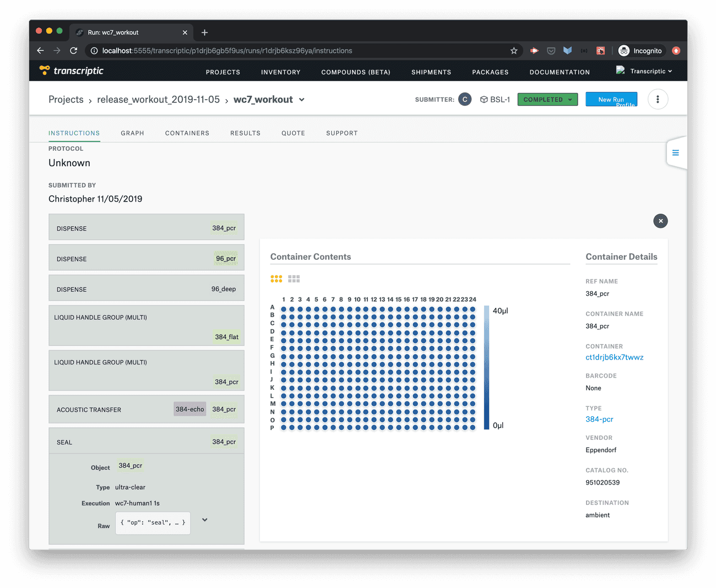The image size is (716, 588).
Task: Click the browser back arrow
Action: pyautogui.click(x=40, y=51)
